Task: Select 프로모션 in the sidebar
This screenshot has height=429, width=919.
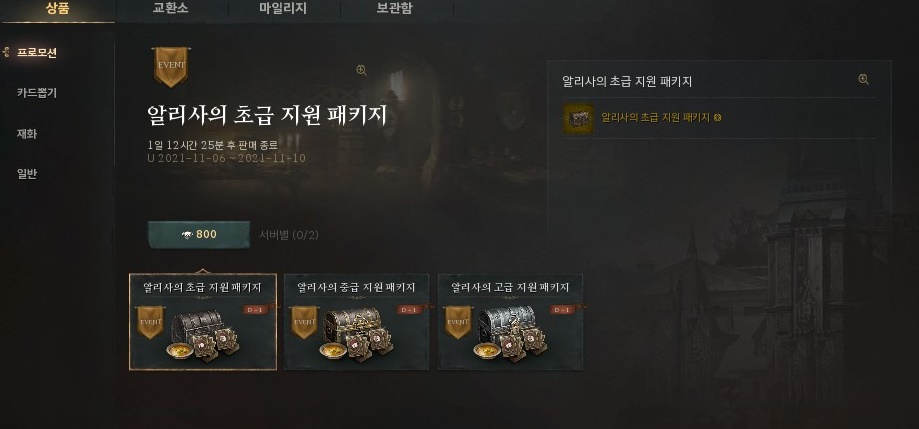Action: coord(36,52)
